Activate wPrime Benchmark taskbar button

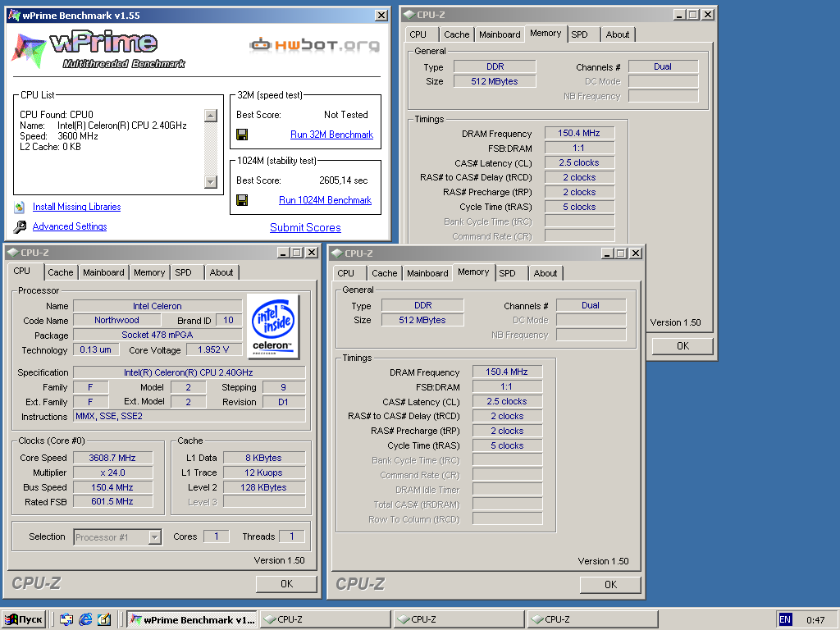pyautogui.click(x=192, y=619)
